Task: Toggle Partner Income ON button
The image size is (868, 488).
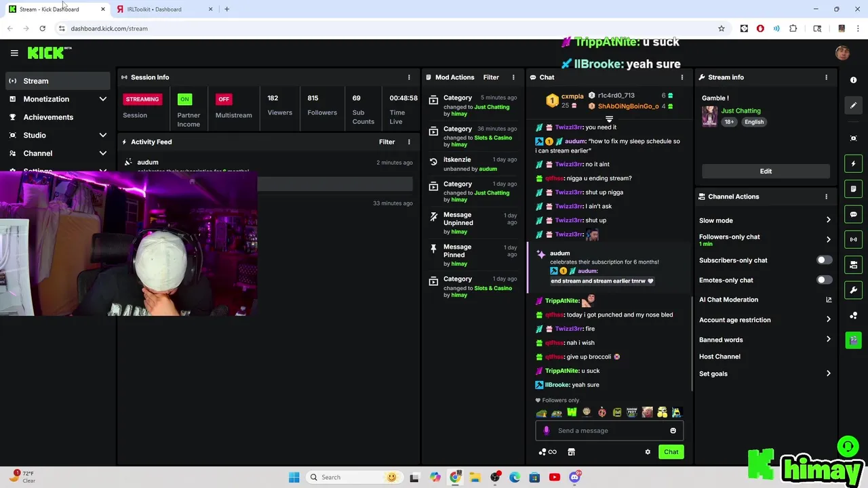Action: tap(184, 99)
